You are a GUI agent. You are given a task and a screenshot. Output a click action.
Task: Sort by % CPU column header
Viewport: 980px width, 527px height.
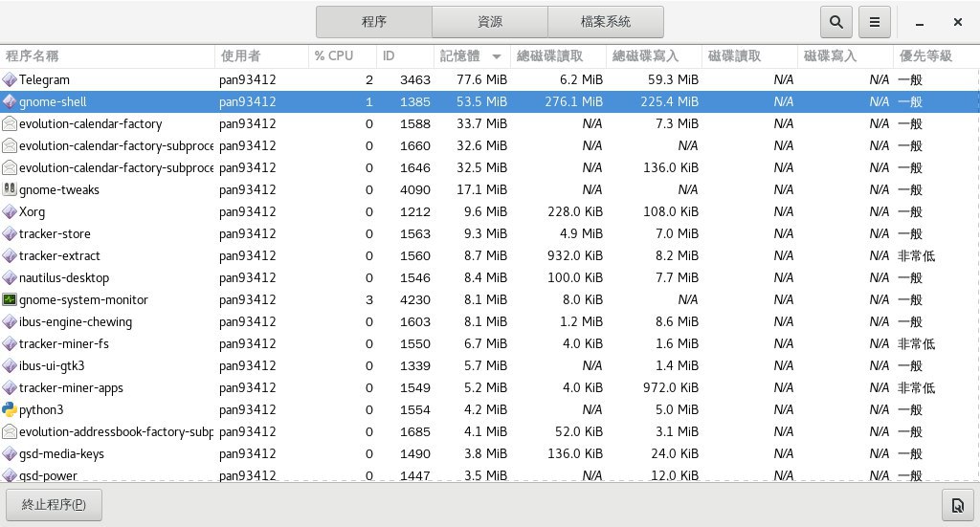pyautogui.click(x=343, y=56)
